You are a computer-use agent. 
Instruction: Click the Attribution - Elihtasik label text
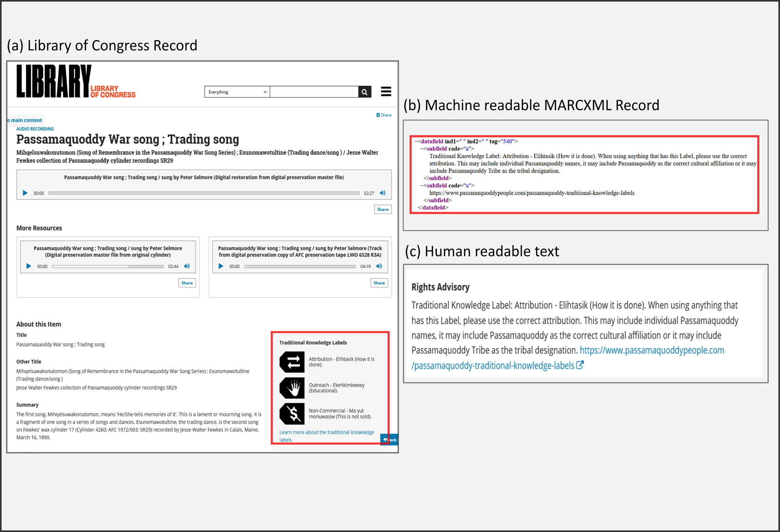pyautogui.click(x=342, y=362)
